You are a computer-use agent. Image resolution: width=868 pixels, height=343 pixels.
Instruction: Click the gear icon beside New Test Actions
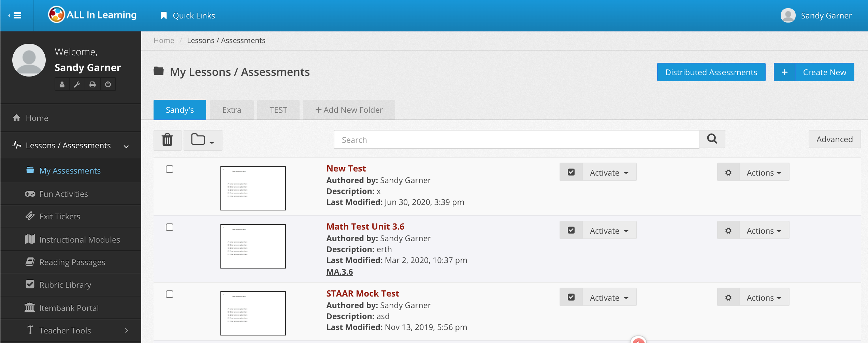point(728,173)
